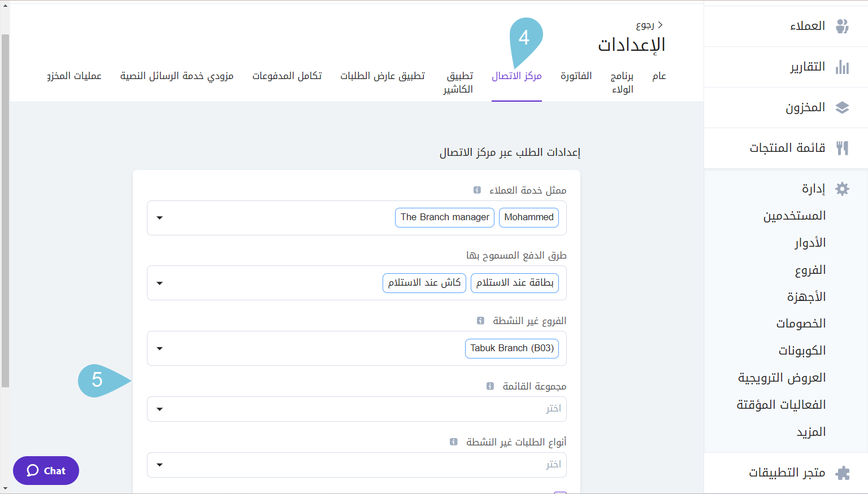Switch to the الفاتورة tab
The image size is (868, 494).
pyautogui.click(x=576, y=75)
